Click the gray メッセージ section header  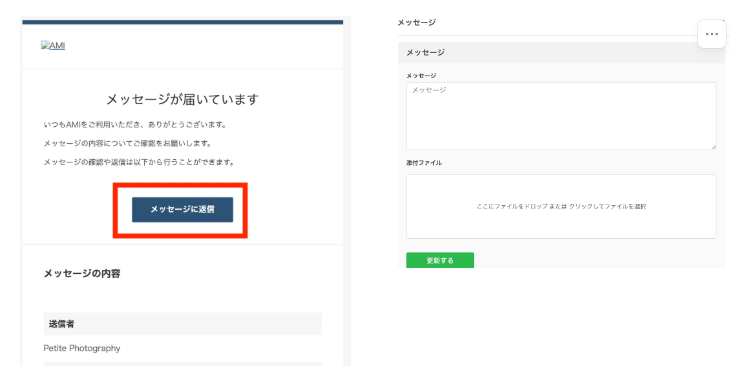coord(561,52)
